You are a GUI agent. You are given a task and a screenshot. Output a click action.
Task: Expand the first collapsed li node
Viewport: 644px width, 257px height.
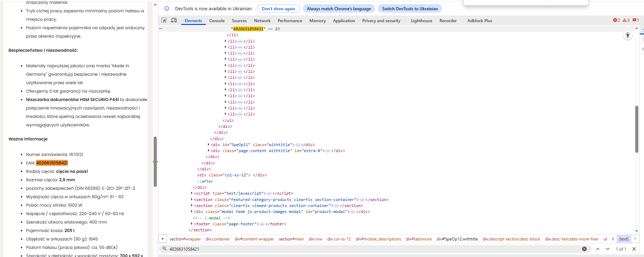(226, 41)
